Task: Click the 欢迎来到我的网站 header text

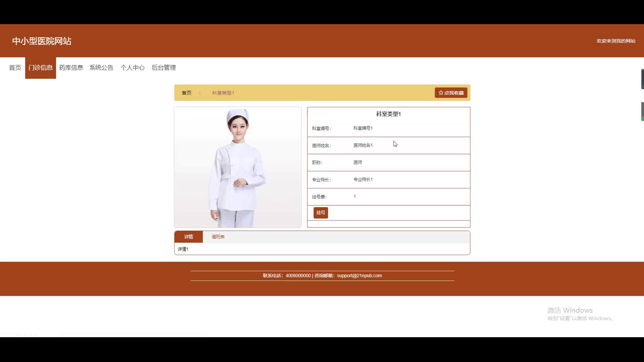Action: click(x=616, y=41)
